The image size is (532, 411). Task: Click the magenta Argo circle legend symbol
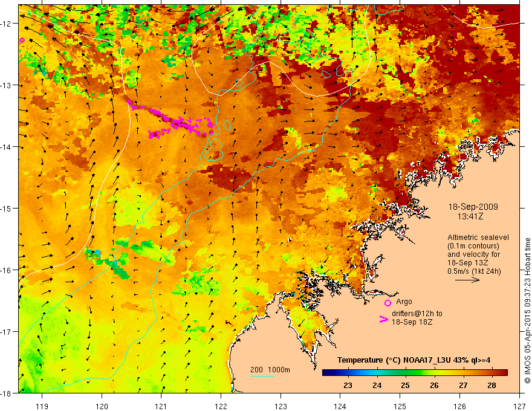pyautogui.click(x=388, y=303)
